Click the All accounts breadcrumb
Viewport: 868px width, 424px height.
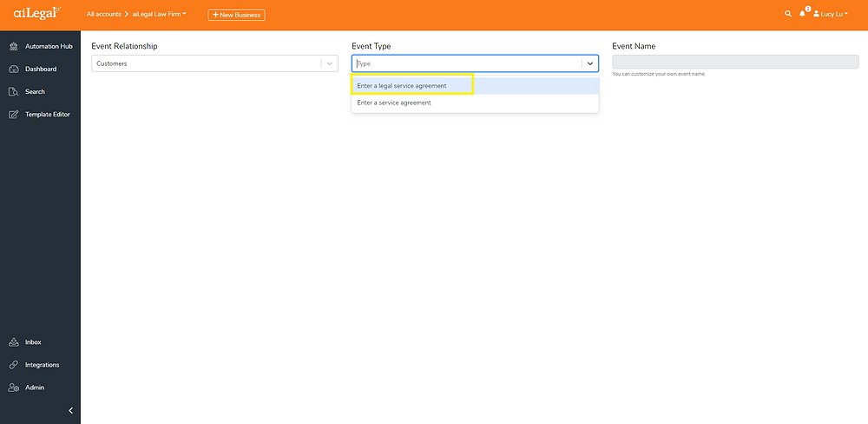[x=103, y=15]
